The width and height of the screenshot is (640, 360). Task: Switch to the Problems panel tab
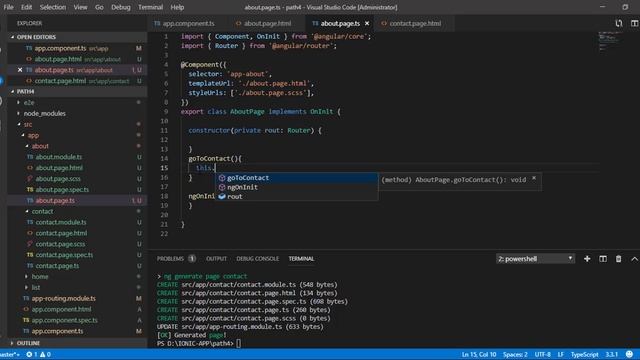[x=176, y=259]
